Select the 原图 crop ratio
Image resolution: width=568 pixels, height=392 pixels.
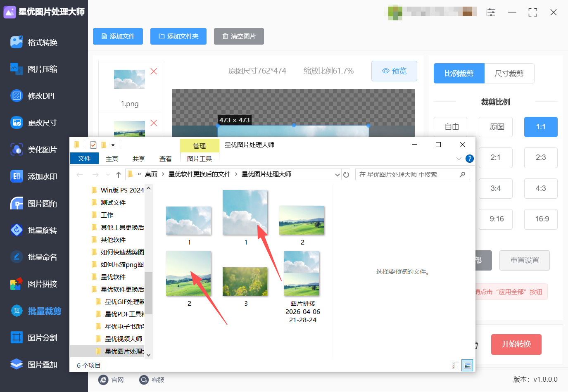496,127
